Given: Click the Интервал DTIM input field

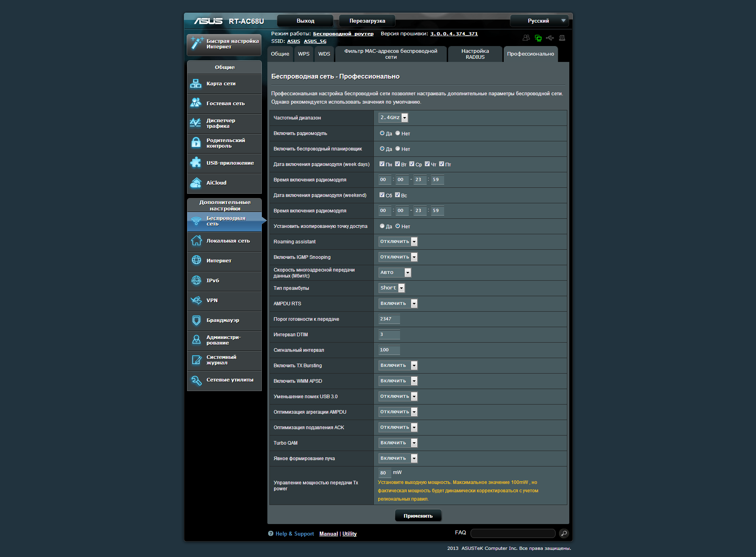Looking at the screenshot, I should click(389, 334).
